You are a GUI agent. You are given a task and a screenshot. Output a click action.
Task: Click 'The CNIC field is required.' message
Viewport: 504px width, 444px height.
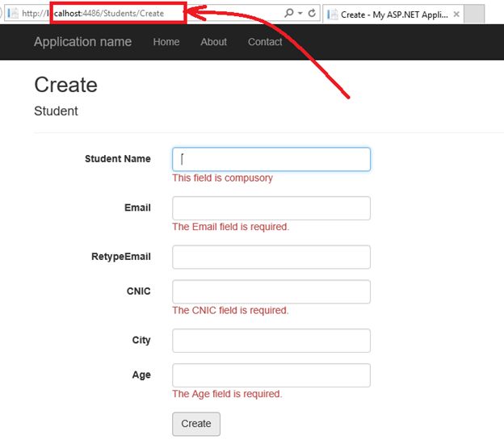pyautogui.click(x=230, y=310)
